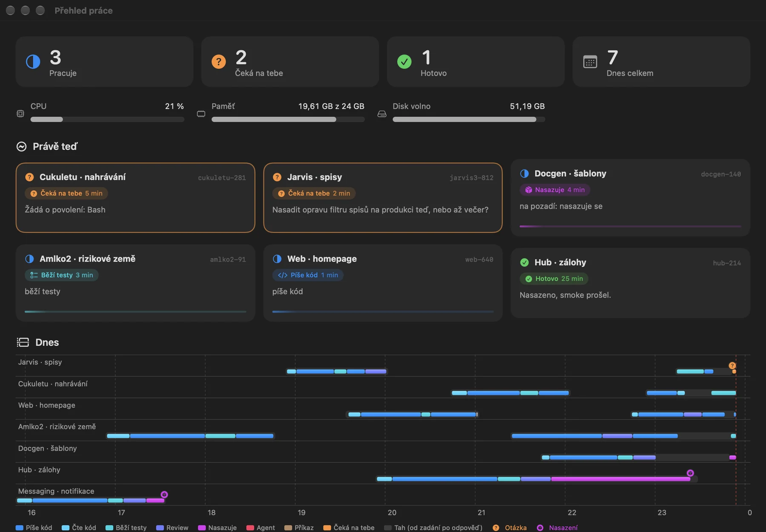The width and height of the screenshot is (766, 532).
Task: Click Web homepage card status icon
Action: 277,259
